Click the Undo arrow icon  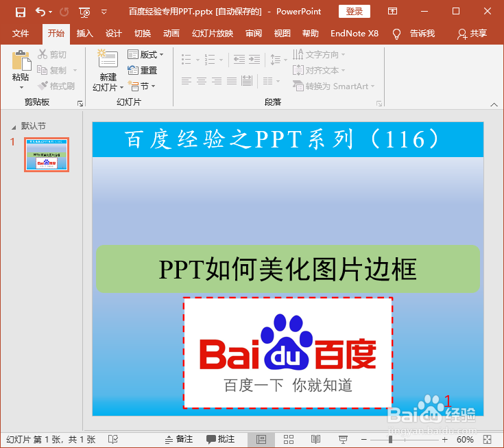[x=40, y=12]
